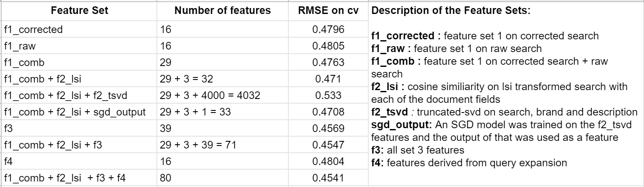Select the "RMSE on cv" header cell
Image resolution: width=644 pixels, height=187 pixels.
coord(329,11)
